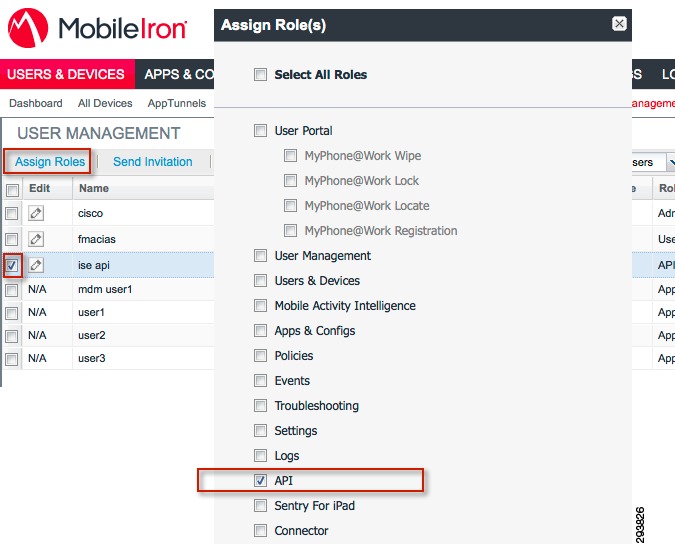
Task: Check MyPhone@Work Lock option
Action: [x=291, y=180]
